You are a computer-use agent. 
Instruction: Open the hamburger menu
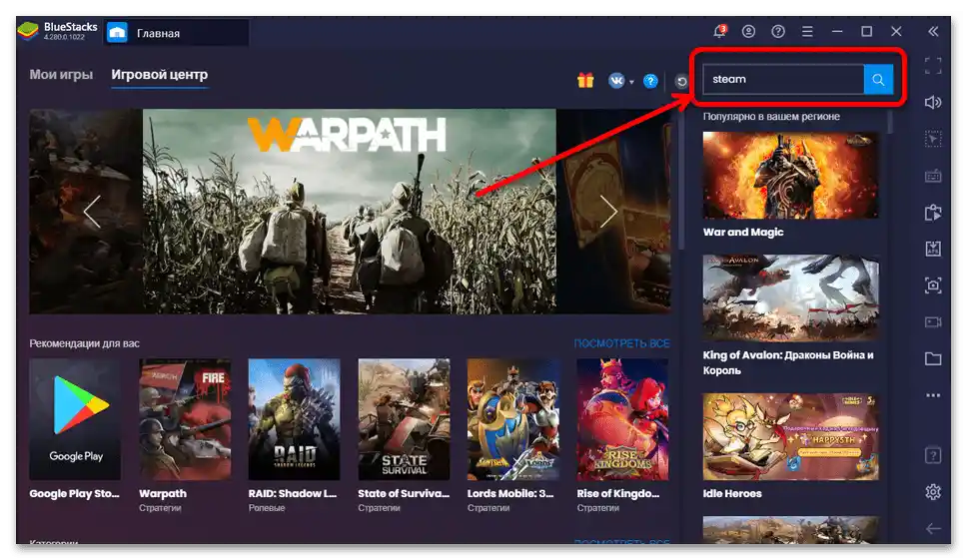807,31
